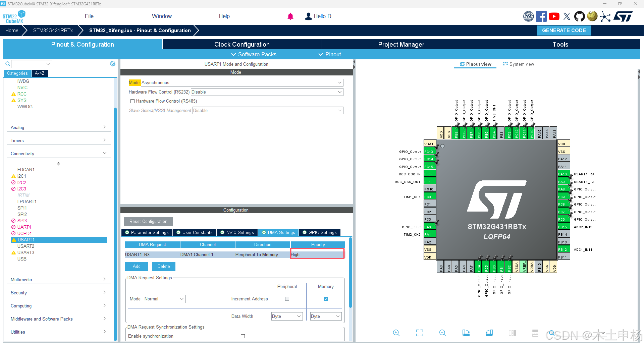Open the File menu
644x346 pixels.
tap(89, 16)
